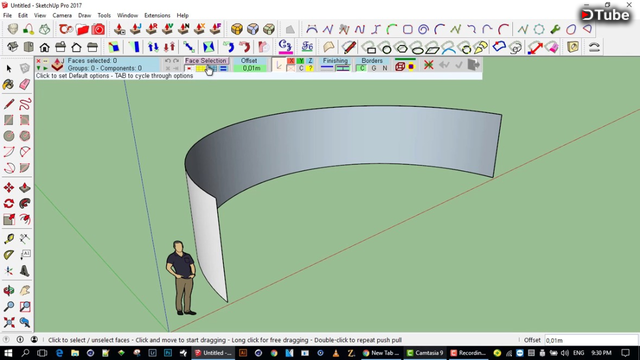Open the Extensions menu
This screenshot has height=360, width=640.
tap(157, 16)
